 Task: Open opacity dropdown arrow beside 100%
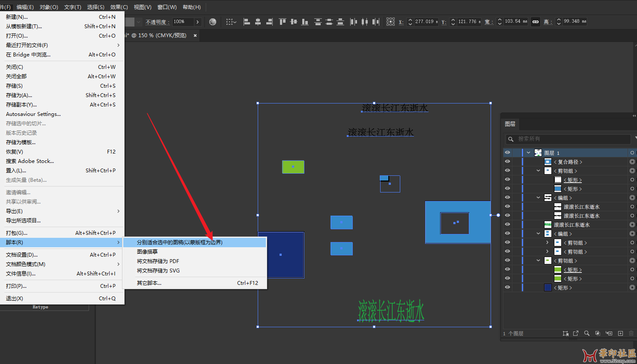coord(197,22)
